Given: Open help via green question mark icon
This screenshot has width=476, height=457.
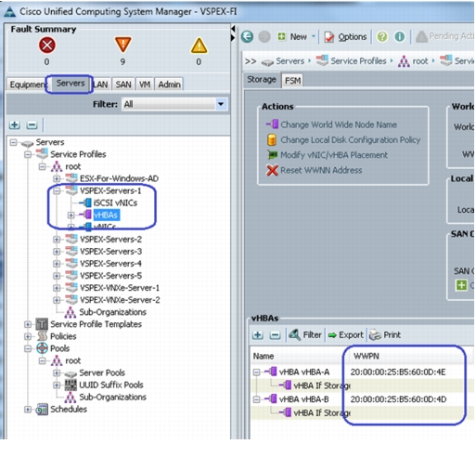Looking at the screenshot, I should point(382,37).
